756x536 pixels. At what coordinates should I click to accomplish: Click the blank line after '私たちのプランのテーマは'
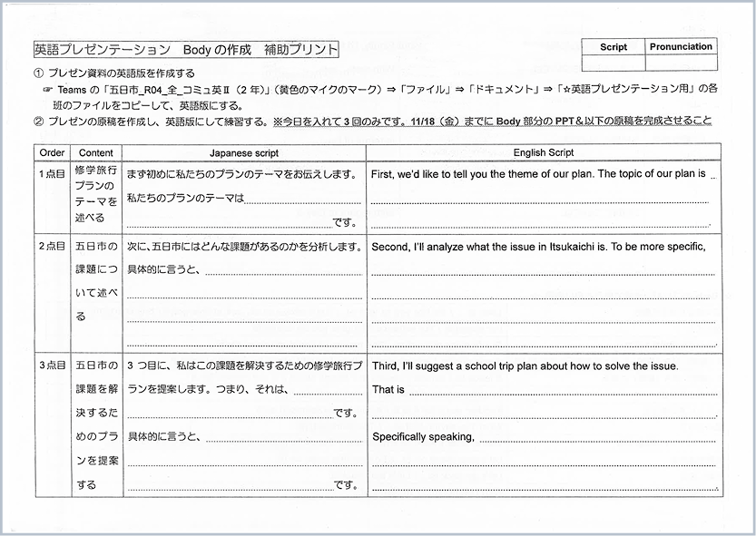coord(303,202)
